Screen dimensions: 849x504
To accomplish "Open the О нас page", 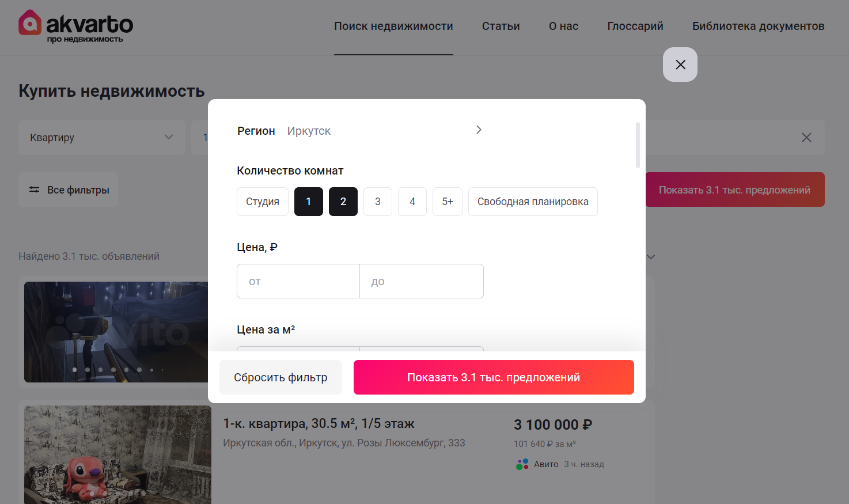I will pyautogui.click(x=563, y=26).
